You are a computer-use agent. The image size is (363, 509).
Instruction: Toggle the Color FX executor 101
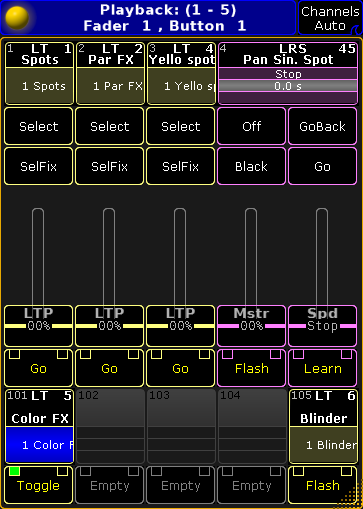pyautogui.click(x=38, y=485)
